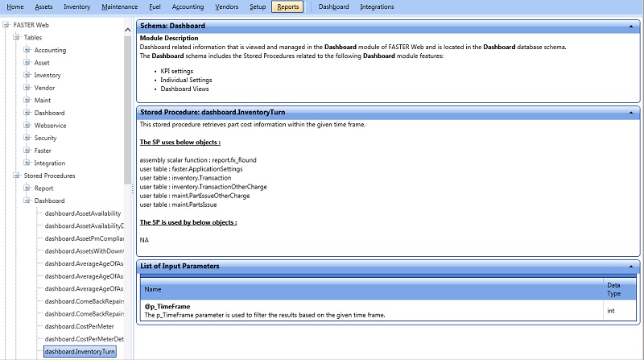Open the Fuel menu
This screenshot has width=644, height=360.
click(x=155, y=6)
